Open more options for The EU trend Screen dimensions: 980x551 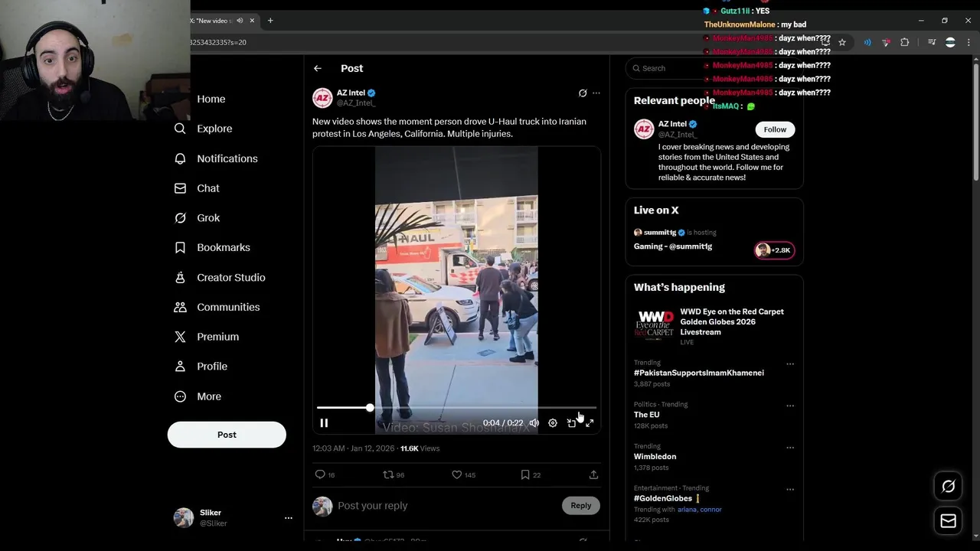tap(790, 406)
